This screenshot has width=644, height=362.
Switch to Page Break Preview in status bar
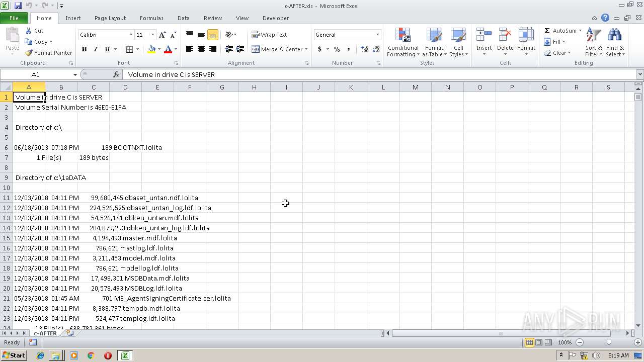point(548,342)
